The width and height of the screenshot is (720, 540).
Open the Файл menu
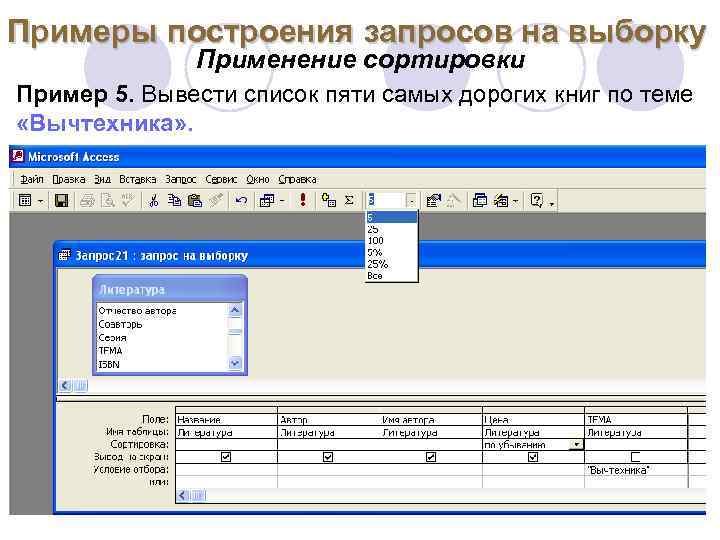click(32, 179)
